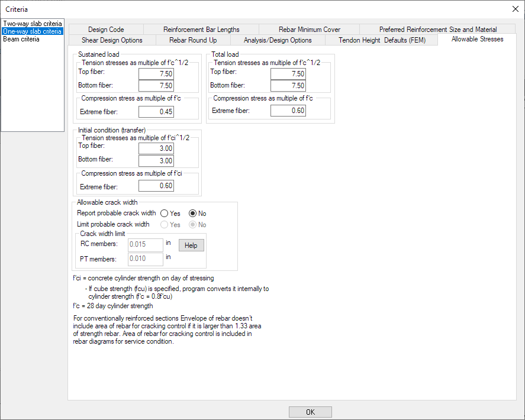Open the Design Code tab
525x420 pixels.
[106, 29]
